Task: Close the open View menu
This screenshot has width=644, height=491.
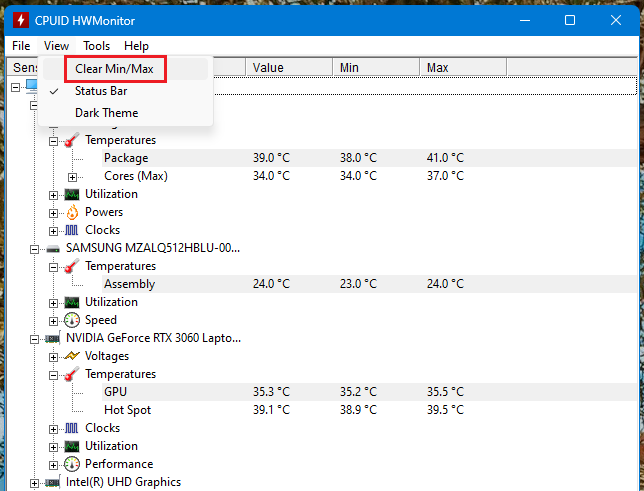Action: click(56, 46)
